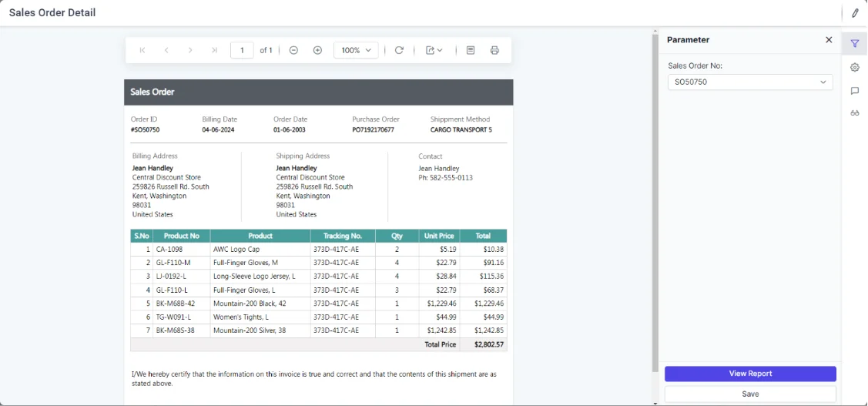Screen dimensions: 868x406
Task: Click the Total Price label
Action: [440, 344]
